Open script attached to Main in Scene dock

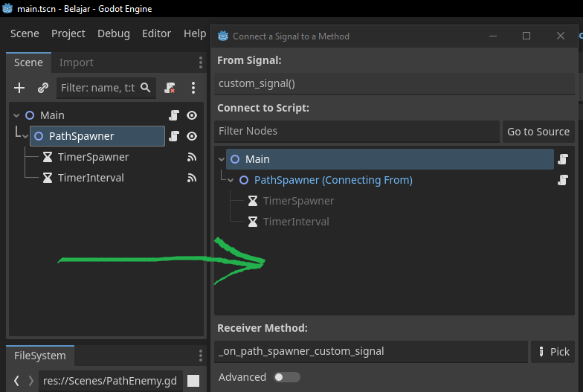point(174,115)
